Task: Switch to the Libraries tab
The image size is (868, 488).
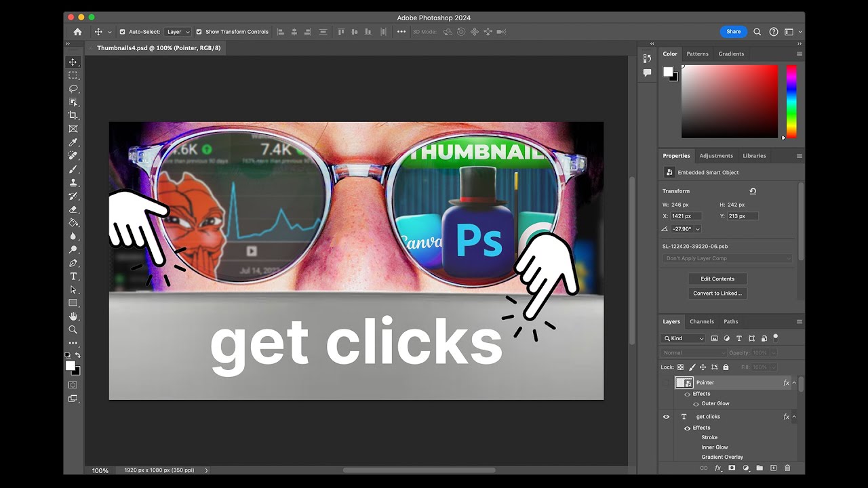Action: pos(754,156)
